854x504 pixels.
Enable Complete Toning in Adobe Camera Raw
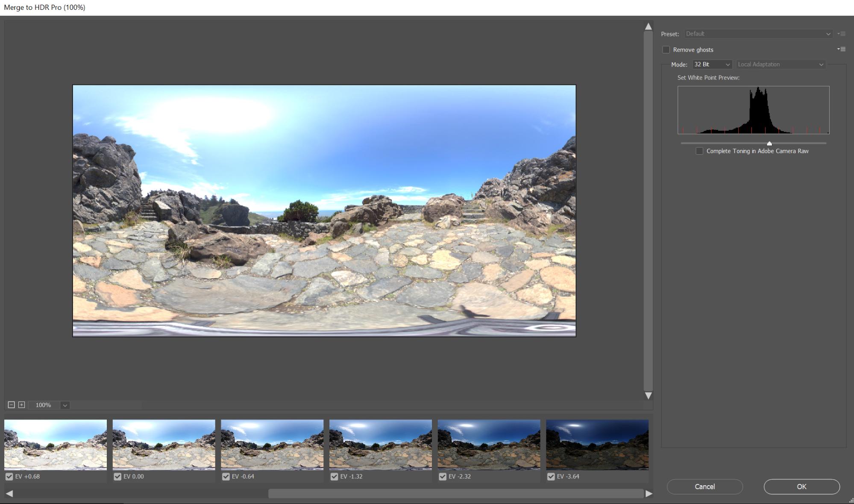point(699,151)
